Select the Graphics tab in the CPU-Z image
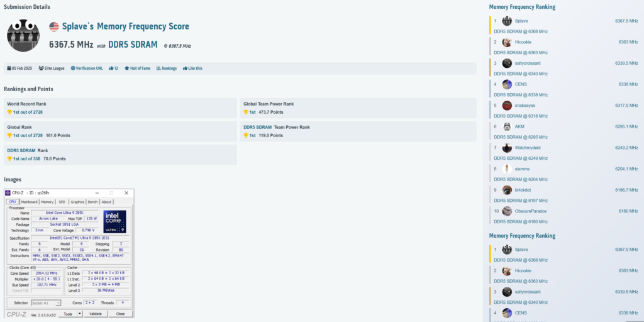Image resolution: width=644 pixels, height=322 pixels. pyautogui.click(x=77, y=202)
